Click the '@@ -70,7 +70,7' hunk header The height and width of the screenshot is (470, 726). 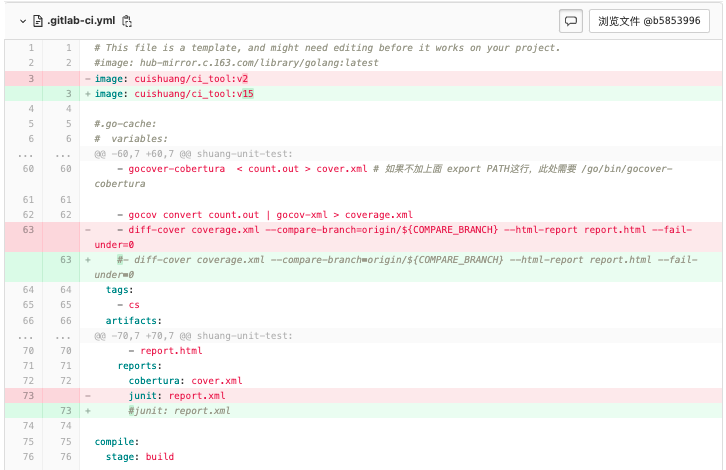tap(193, 336)
